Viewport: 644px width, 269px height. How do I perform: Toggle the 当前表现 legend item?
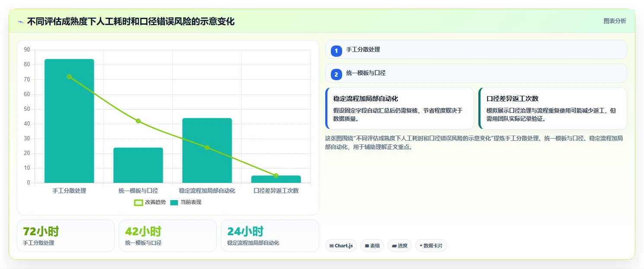[186, 202]
